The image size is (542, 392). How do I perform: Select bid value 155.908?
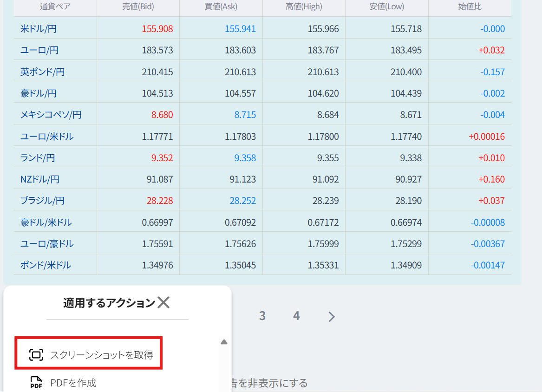(157, 29)
